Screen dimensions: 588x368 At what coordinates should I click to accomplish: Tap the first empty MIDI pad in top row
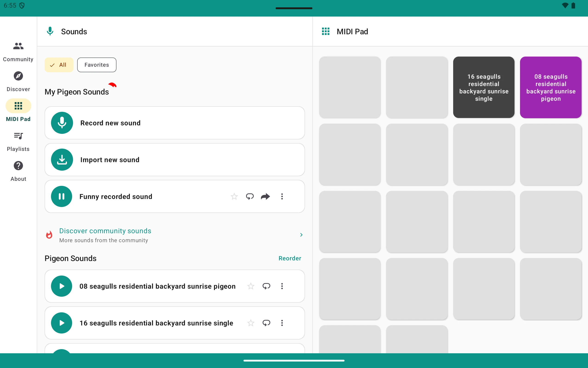pyautogui.click(x=350, y=87)
